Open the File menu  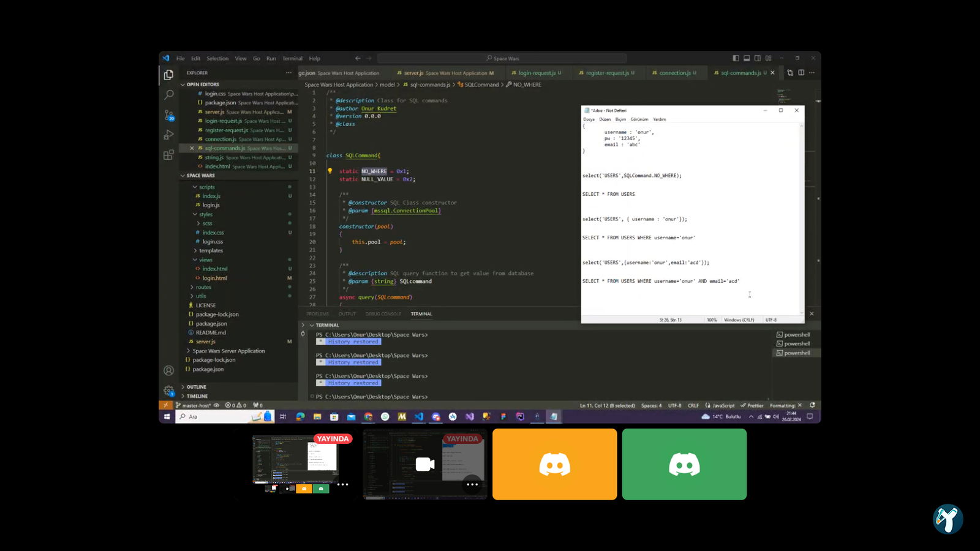(x=181, y=59)
